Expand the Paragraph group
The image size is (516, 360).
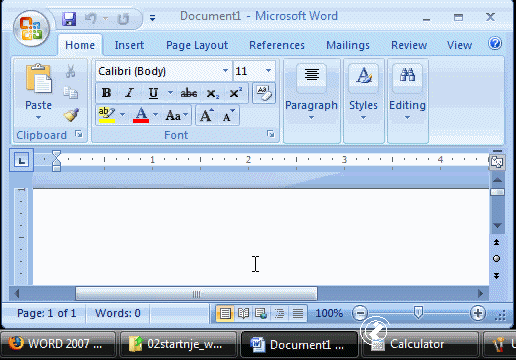tap(311, 100)
